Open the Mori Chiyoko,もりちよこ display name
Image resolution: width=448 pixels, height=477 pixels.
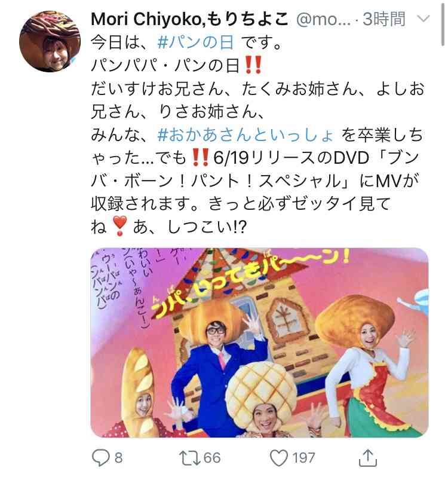coord(189,19)
